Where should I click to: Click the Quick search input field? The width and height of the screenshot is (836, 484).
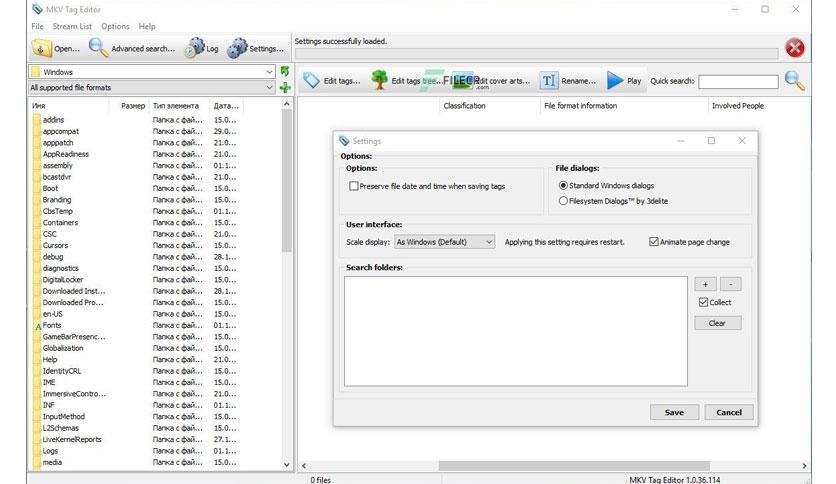[738, 81]
